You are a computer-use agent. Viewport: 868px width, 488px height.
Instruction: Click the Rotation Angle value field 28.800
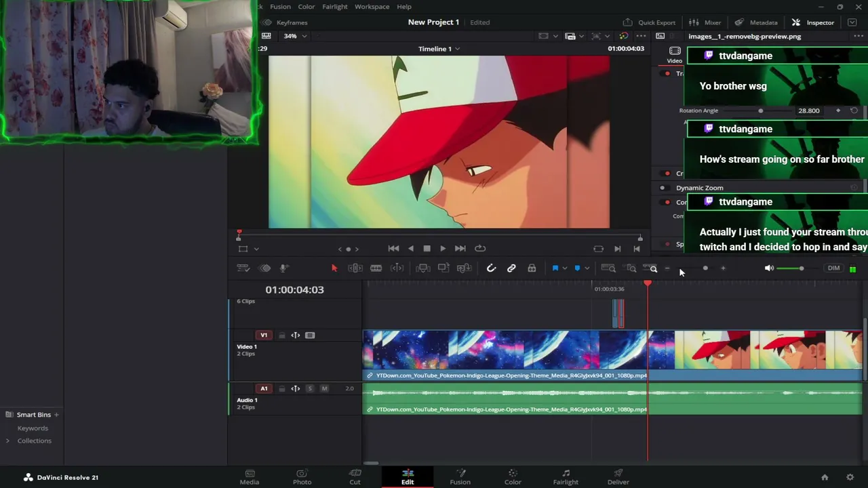[x=808, y=110]
